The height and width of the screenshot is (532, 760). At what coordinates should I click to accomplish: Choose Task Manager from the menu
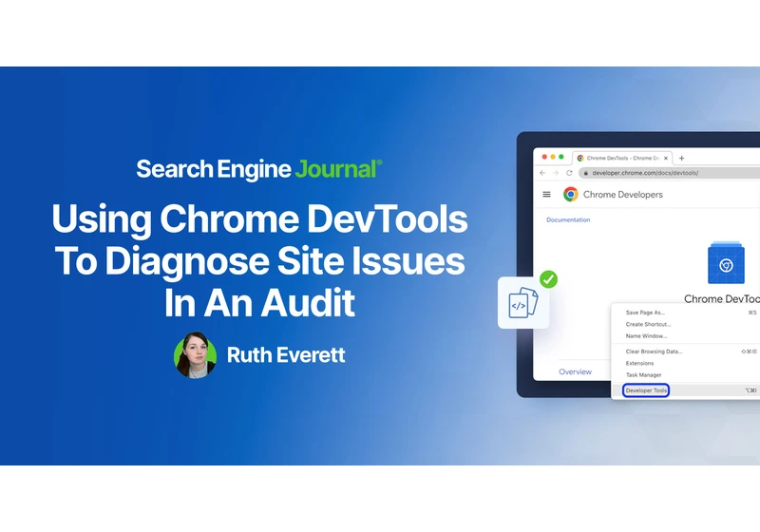point(685,374)
